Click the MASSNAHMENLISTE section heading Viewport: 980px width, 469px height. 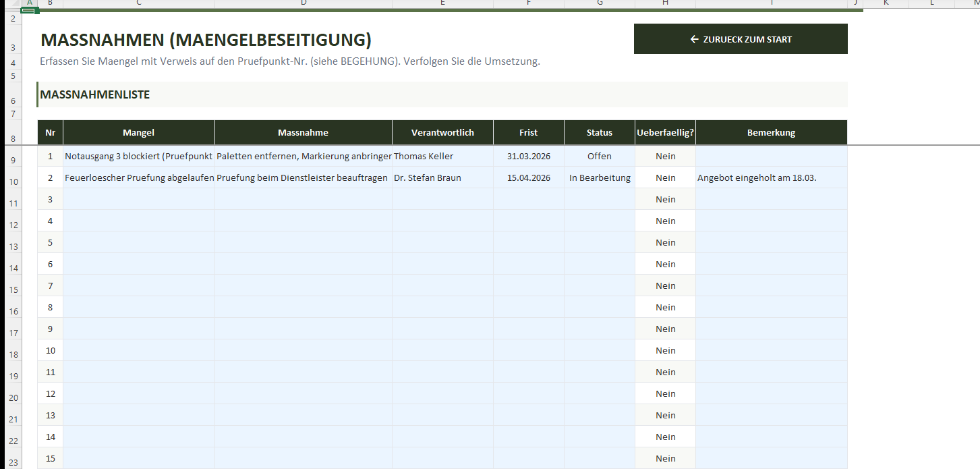coord(95,94)
